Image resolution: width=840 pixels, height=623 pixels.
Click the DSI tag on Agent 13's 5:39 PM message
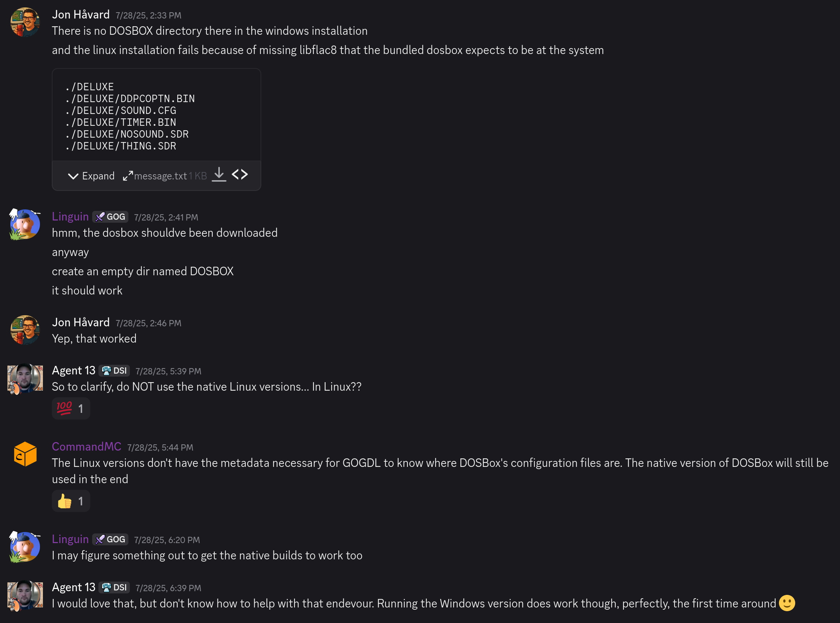click(114, 371)
